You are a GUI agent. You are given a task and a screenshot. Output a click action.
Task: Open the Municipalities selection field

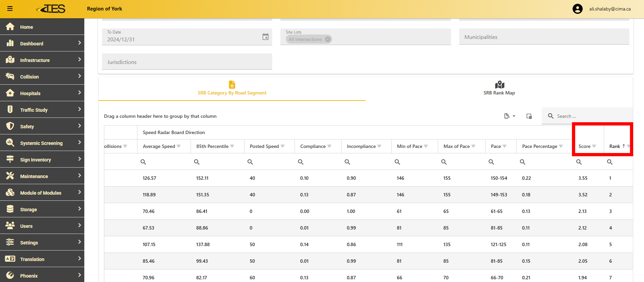(x=544, y=37)
